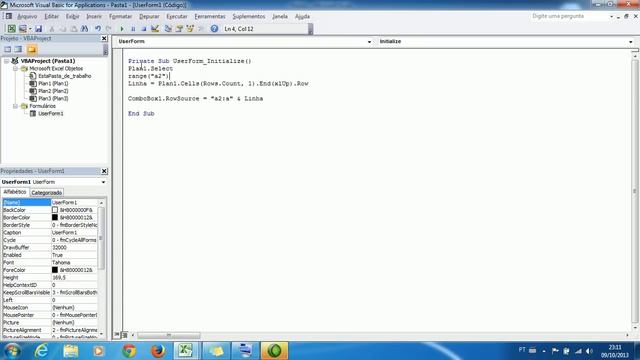The height and width of the screenshot is (360, 640).
Task: Open the Initialize procedure dropdown
Action: pyautogui.click(x=630, y=42)
